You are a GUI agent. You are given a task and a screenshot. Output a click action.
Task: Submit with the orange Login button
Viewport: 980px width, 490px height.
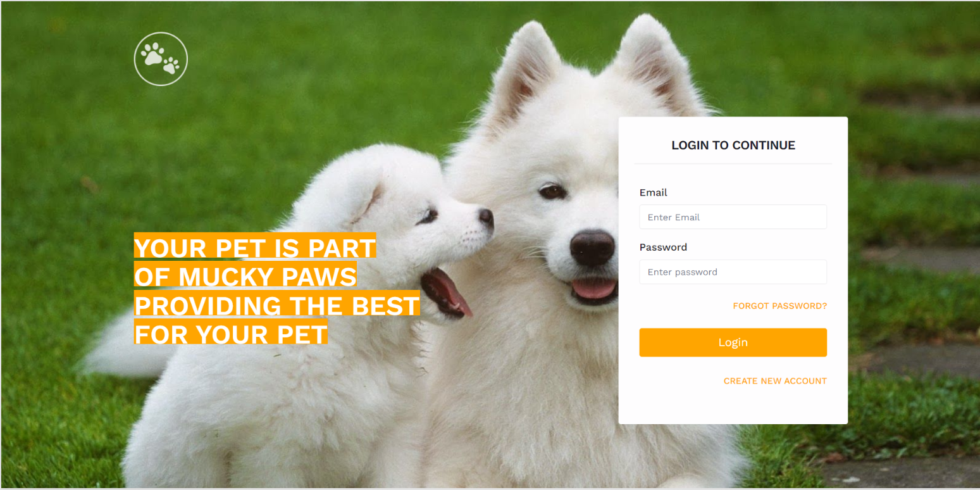[x=733, y=342]
